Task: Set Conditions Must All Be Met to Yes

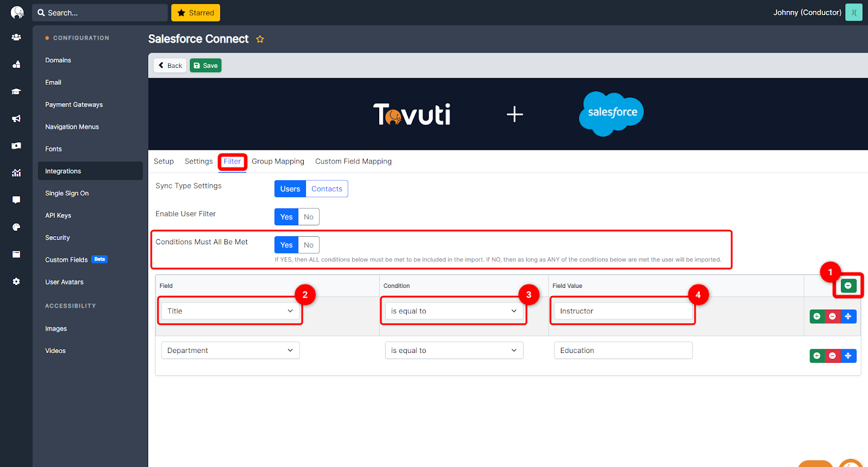Action: click(x=286, y=245)
